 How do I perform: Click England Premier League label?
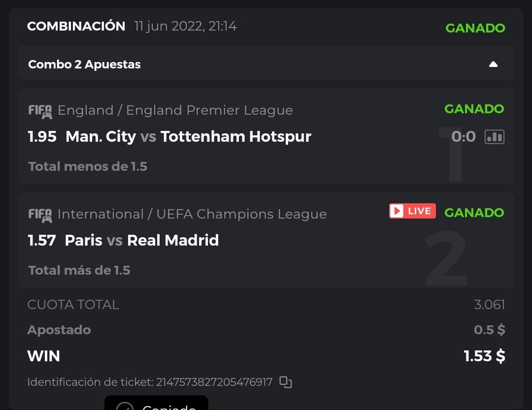pyautogui.click(x=175, y=110)
